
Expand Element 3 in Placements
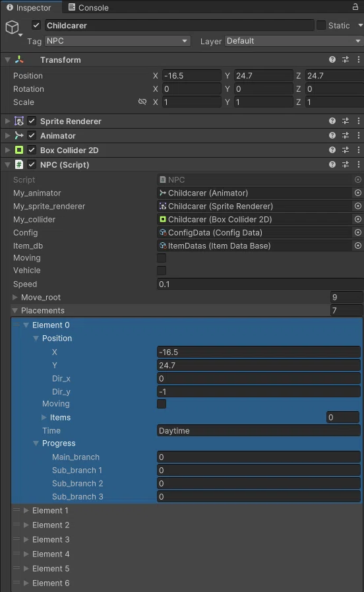pos(26,539)
